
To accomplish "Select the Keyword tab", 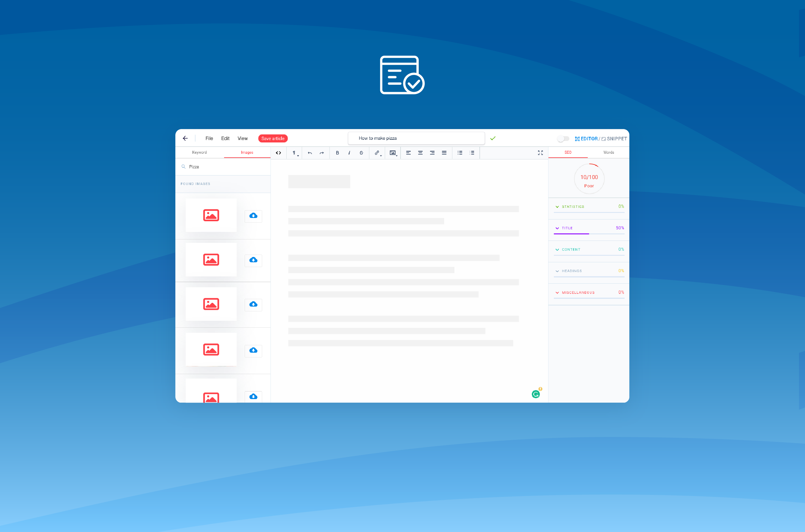I will [200, 153].
